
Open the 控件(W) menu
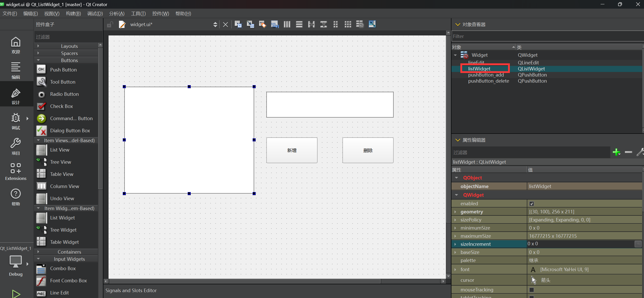pyautogui.click(x=160, y=13)
